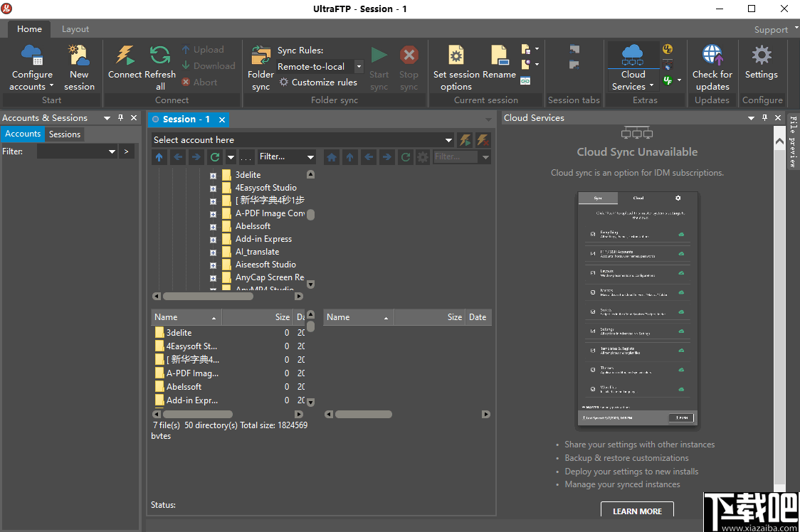Image resolution: width=800 pixels, height=532 pixels.
Task: Click the cloud sync preview thumbnail
Action: pyautogui.click(x=637, y=309)
